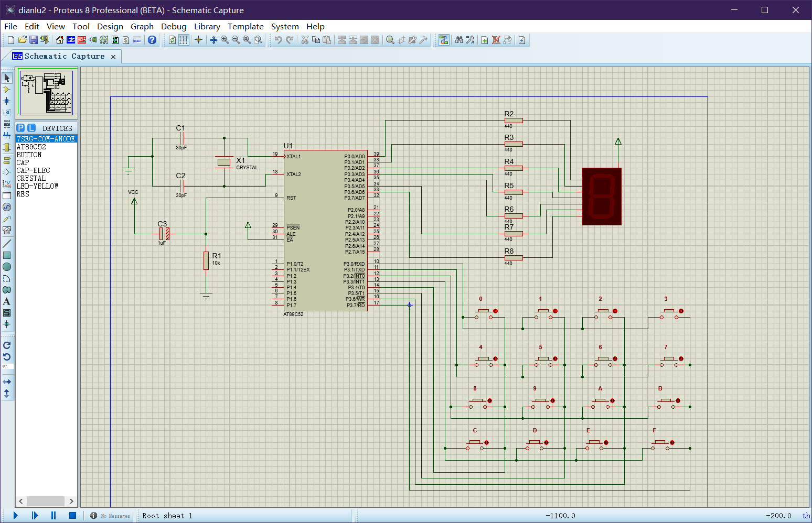Mirror the part horizontally with the X-mirror icon
This screenshot has height=523, width=812.
(7, 382)
